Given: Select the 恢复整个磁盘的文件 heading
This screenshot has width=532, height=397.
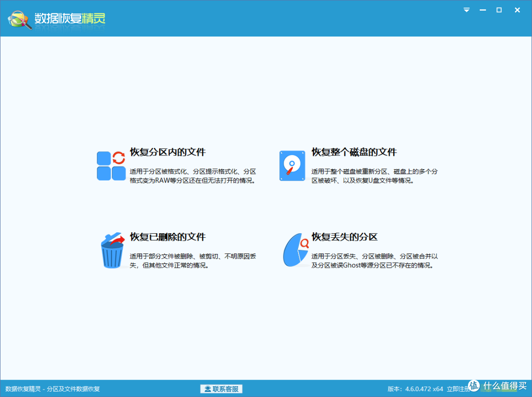Looking at the screenshot, I should [354, 152].
